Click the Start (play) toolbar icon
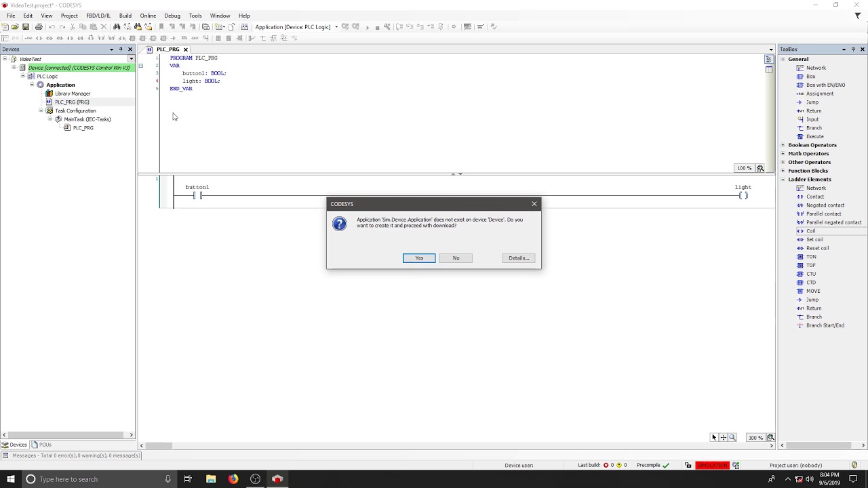This screenshot has height=488, width=868. (368, 27)
